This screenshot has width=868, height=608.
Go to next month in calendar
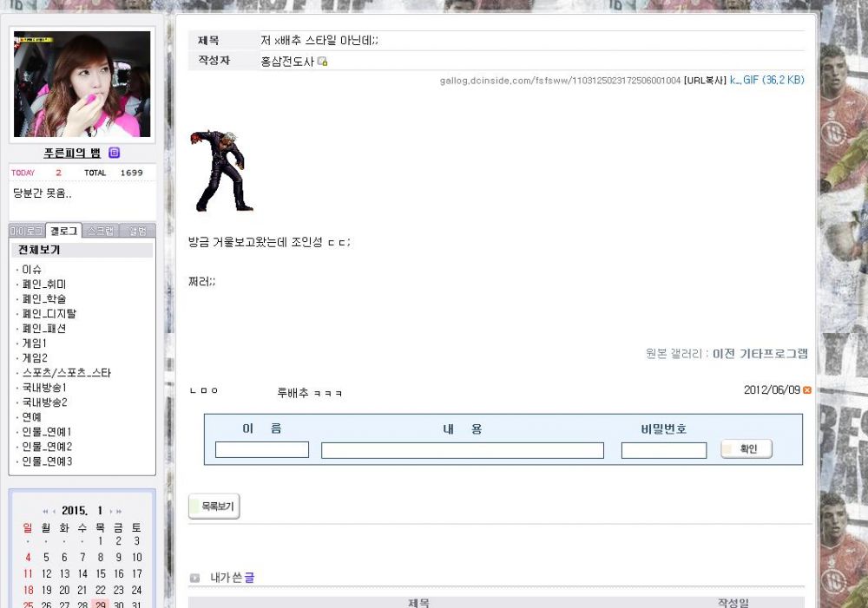coord(110,512)
